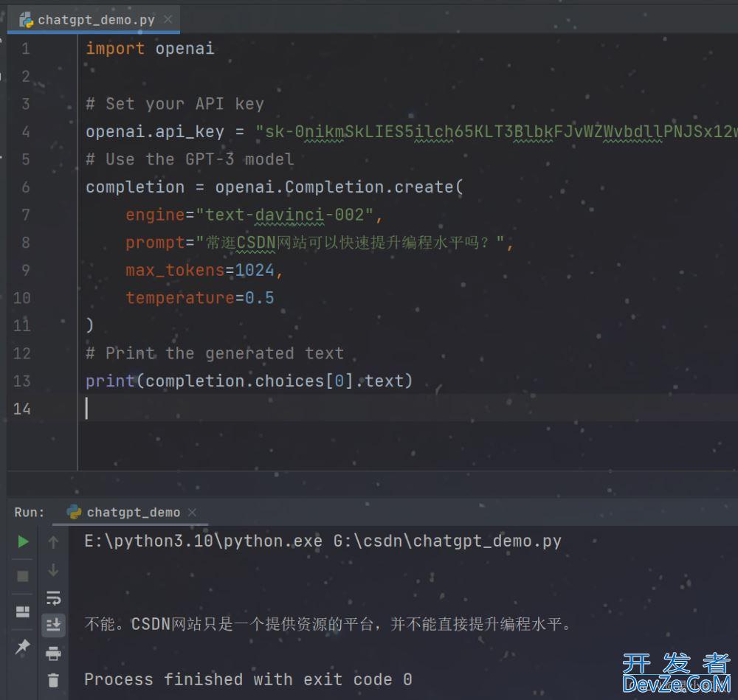Rerun chatgpt_demo with green play button
The width and height of the screenshot is (738, 700).
(x=23, y=542)
